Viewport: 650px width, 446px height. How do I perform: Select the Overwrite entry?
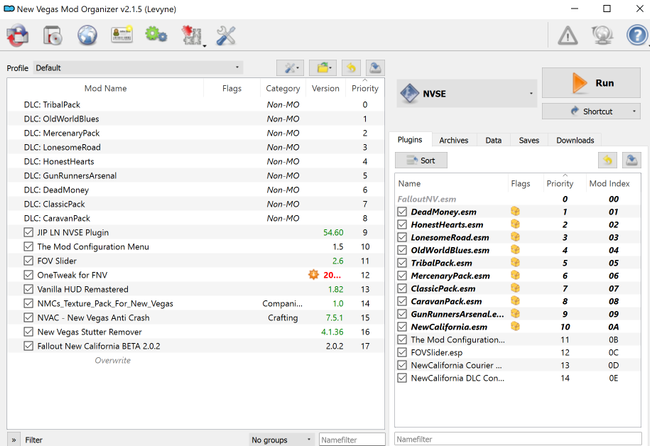point(112,360)
